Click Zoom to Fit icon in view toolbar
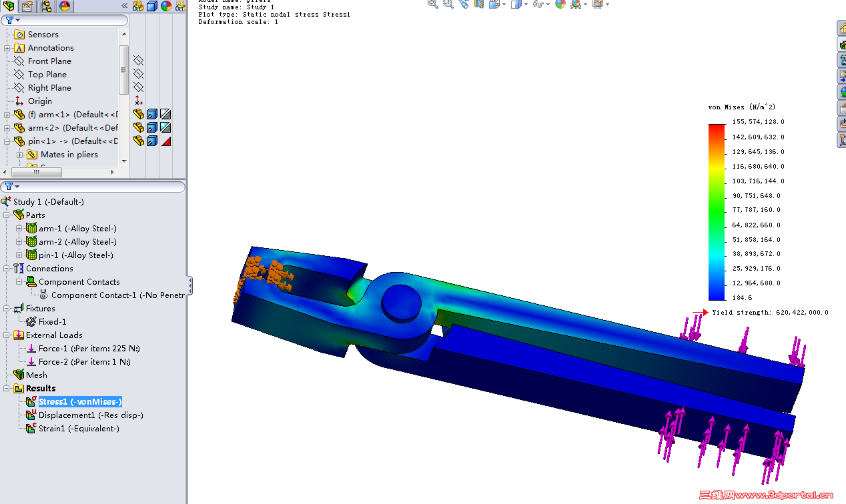The height and width of the screenshot is (504, 846). 433,3
